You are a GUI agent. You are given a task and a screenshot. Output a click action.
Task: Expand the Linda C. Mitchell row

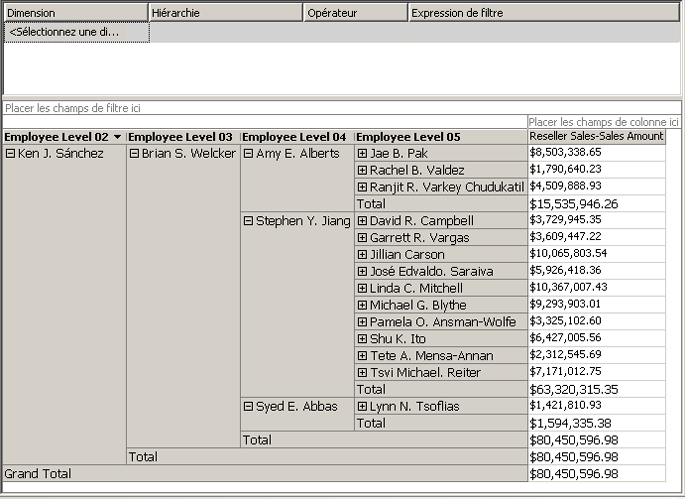click(362, 288)
